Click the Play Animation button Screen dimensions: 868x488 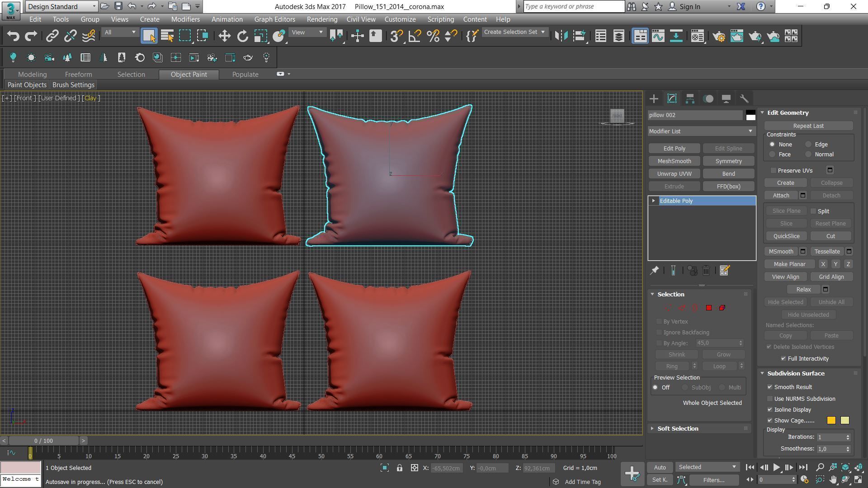coord(776,468)
